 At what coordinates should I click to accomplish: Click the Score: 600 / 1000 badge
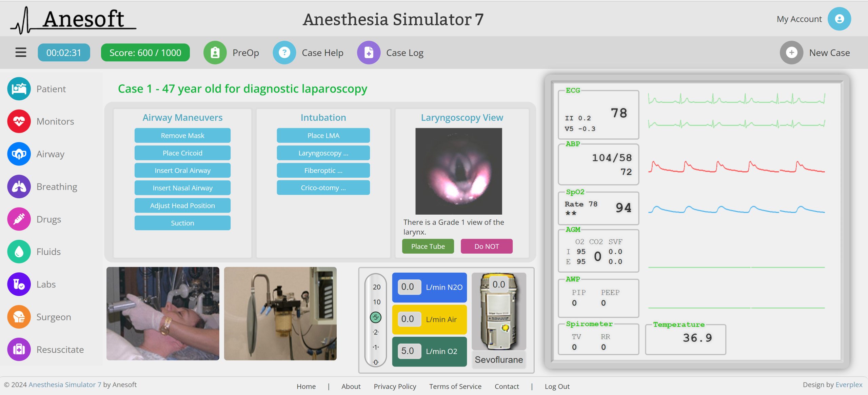click(x=145, y=53)
